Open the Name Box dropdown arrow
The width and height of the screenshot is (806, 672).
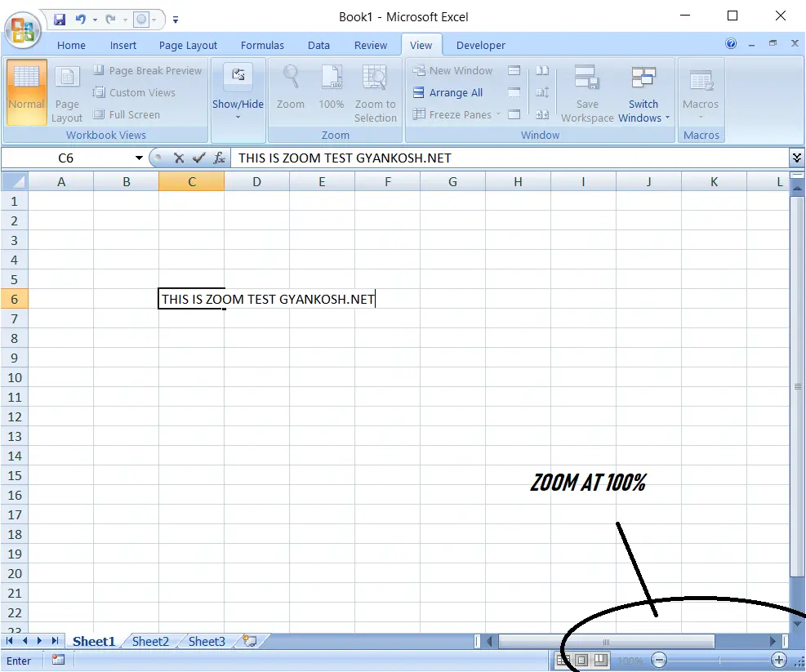pyautogui.click(x=139, y=158)
